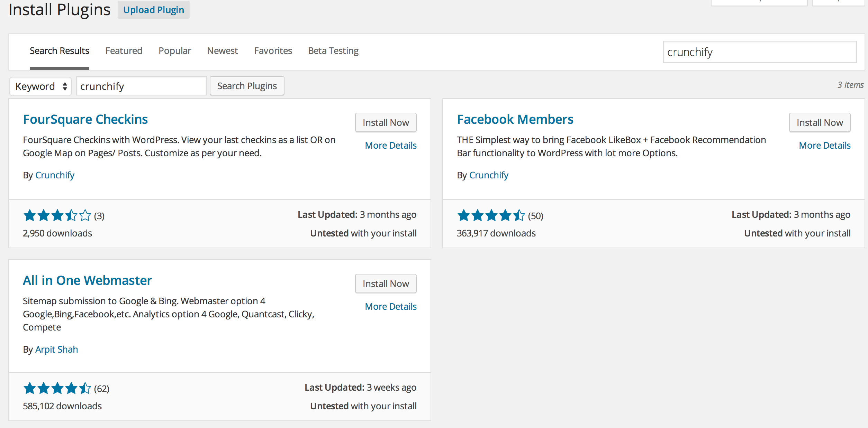Click the FourSquare Checkins star rating

(x=57, y=215)
